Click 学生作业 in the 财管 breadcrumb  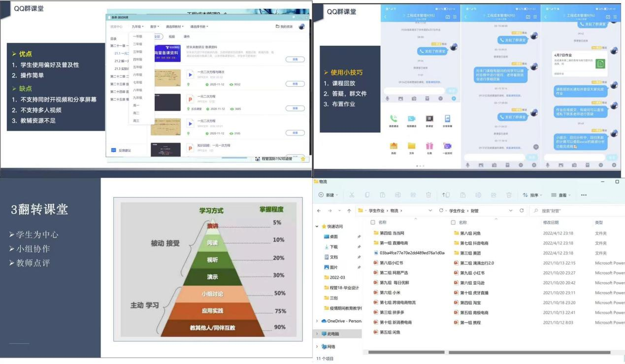click(458, 211)
